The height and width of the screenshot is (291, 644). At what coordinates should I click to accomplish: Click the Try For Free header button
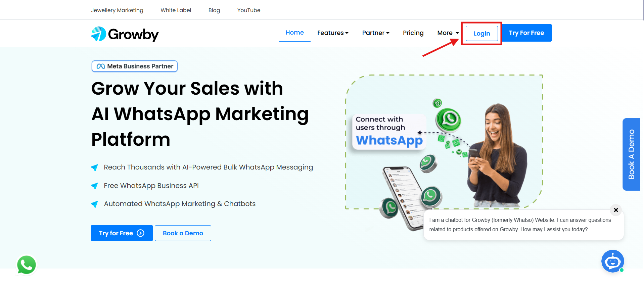[526, 33]
